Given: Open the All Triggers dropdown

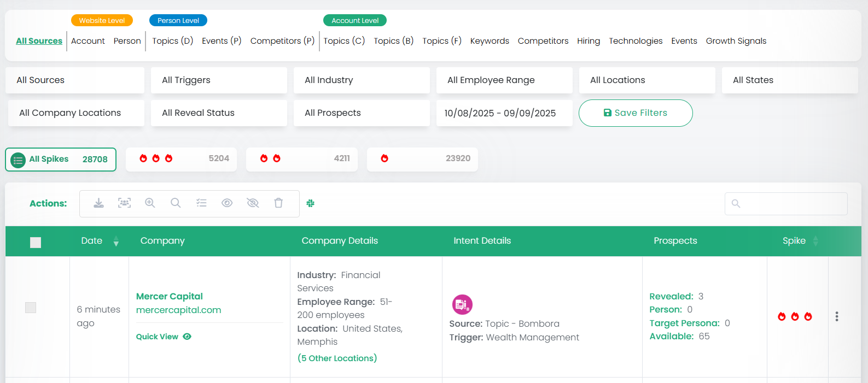Looking at the screenshot, I should coord(219,80).
